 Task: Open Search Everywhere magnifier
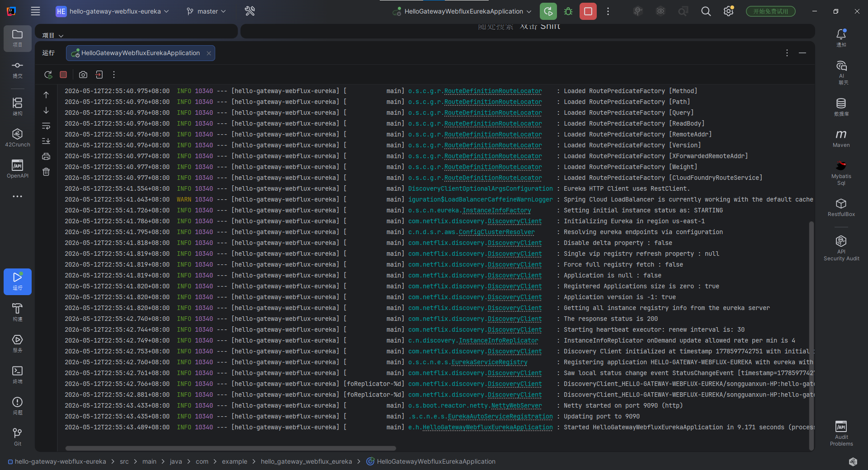[706, 11]
